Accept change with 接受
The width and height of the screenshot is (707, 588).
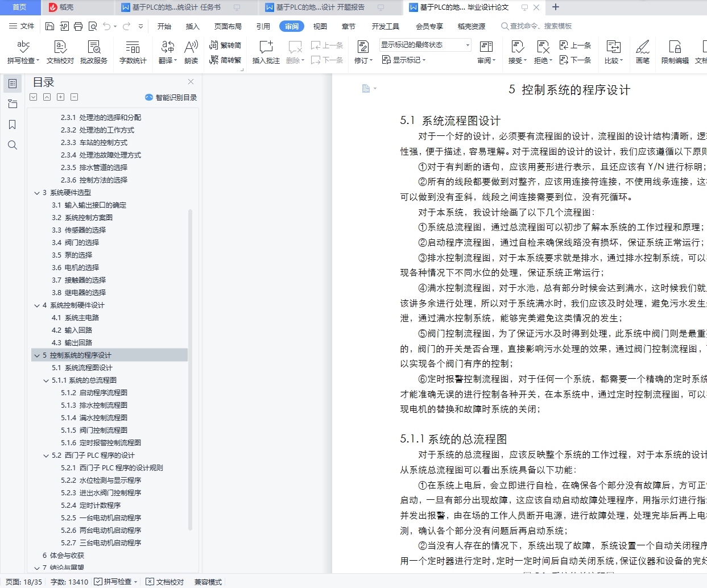(518, 52)
